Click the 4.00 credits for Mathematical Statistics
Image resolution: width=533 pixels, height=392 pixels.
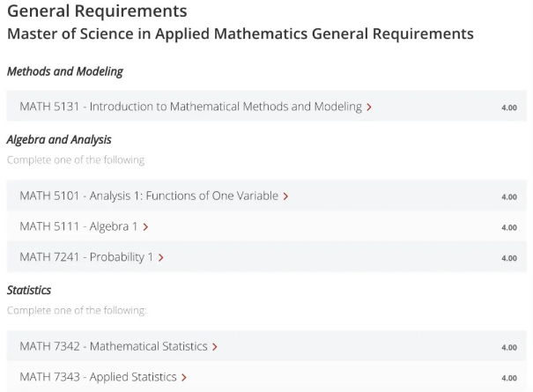click(509, 348)
